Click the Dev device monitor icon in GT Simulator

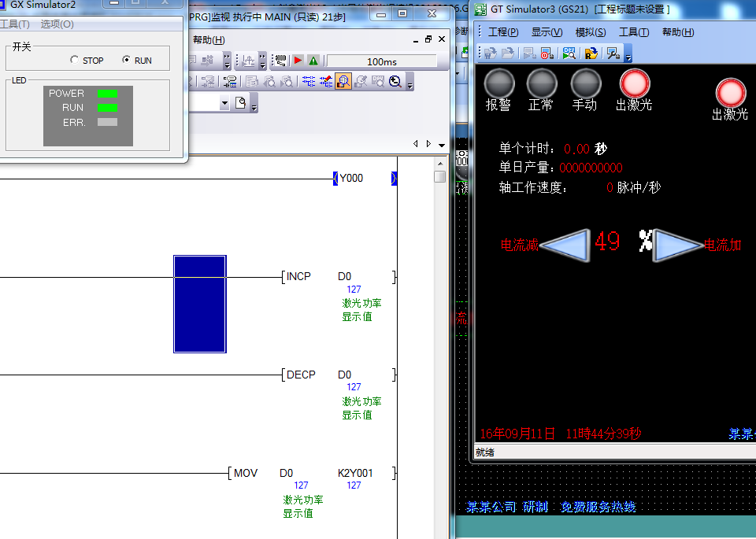(569, 53)
